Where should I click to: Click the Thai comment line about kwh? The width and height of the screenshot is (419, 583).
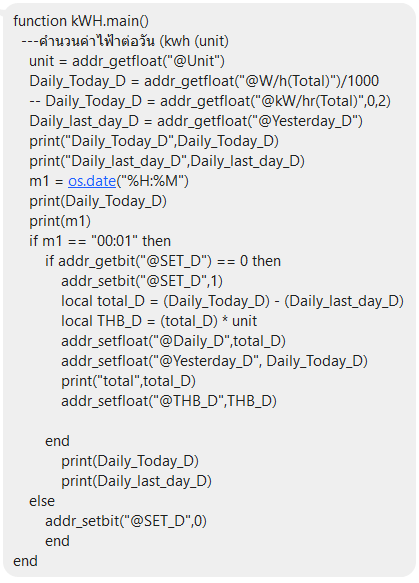point(125,41)
